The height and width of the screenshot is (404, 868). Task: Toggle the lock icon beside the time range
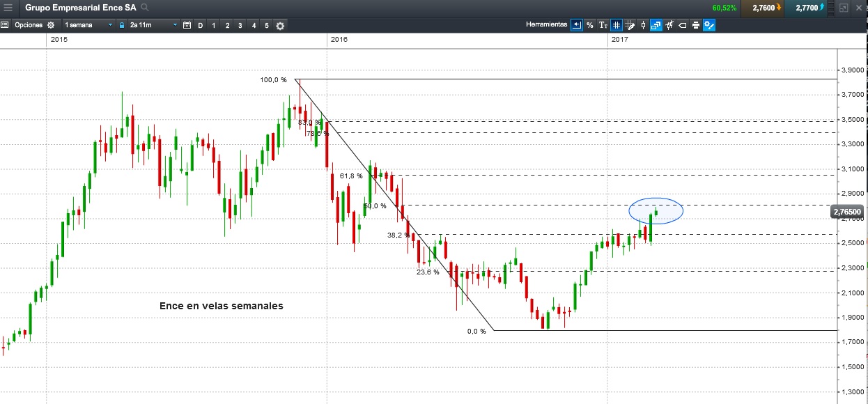click(x=122, y=25)
